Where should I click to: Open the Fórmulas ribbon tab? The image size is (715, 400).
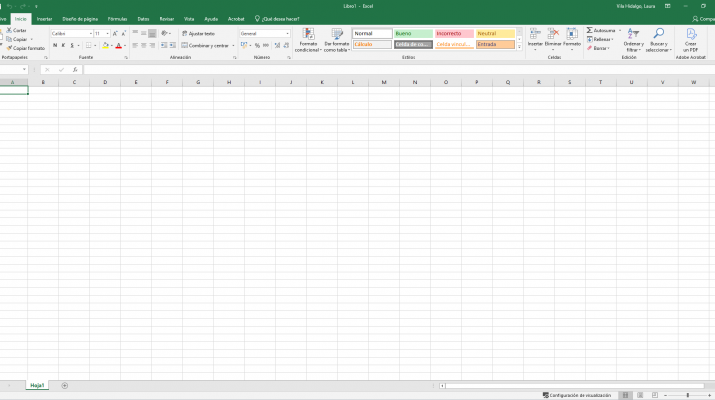click(117, 18)
